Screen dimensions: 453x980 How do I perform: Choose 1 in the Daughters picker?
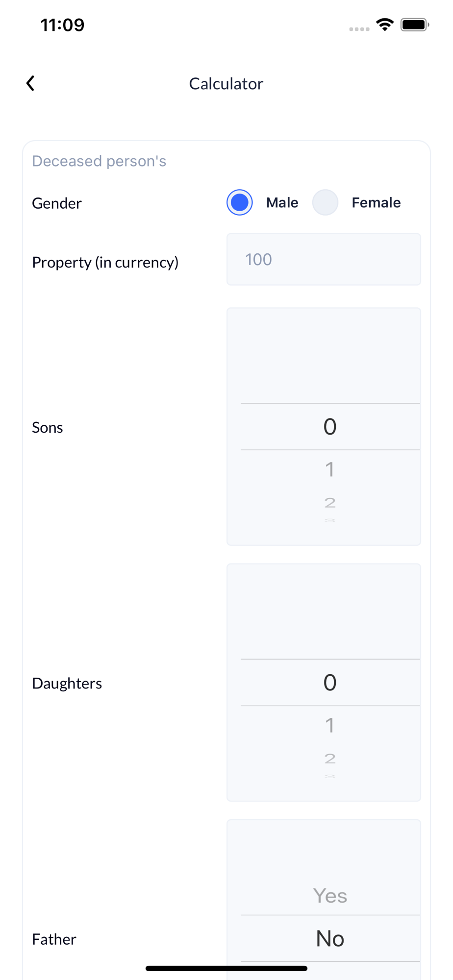coord(330,725)
